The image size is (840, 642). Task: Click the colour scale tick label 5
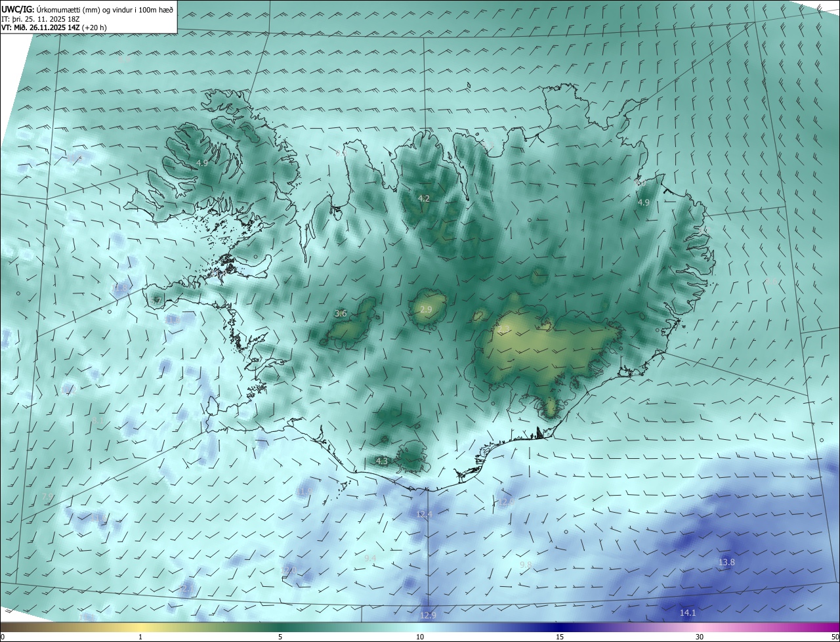(280, 637)
